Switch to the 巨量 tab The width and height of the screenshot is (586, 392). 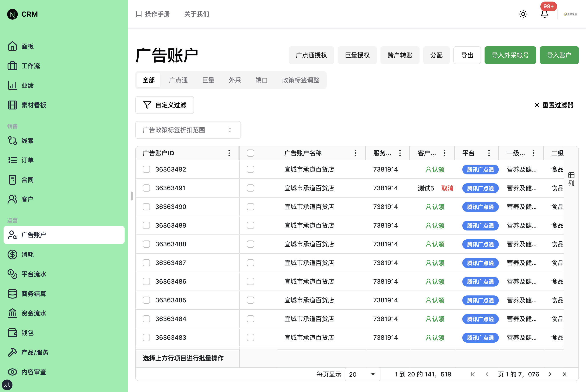(208, 80)
